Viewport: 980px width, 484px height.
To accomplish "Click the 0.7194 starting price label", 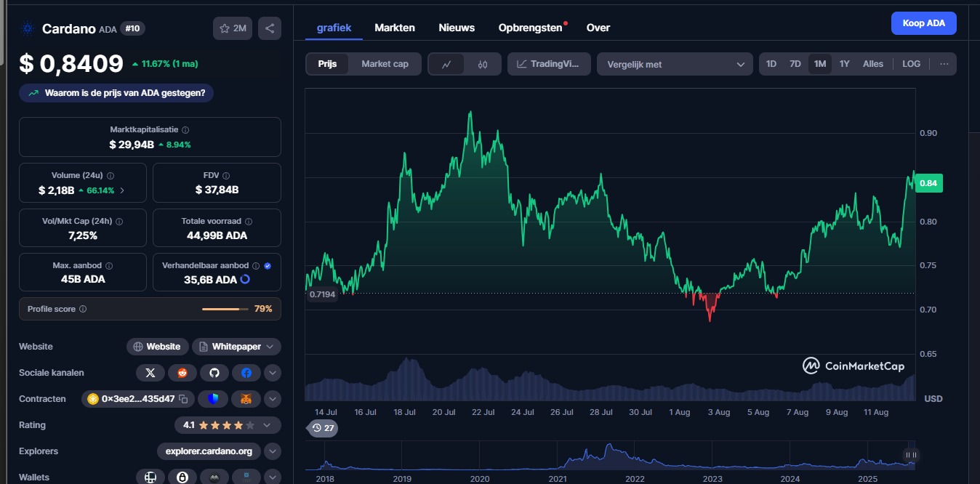I will (x=323, y=294).
